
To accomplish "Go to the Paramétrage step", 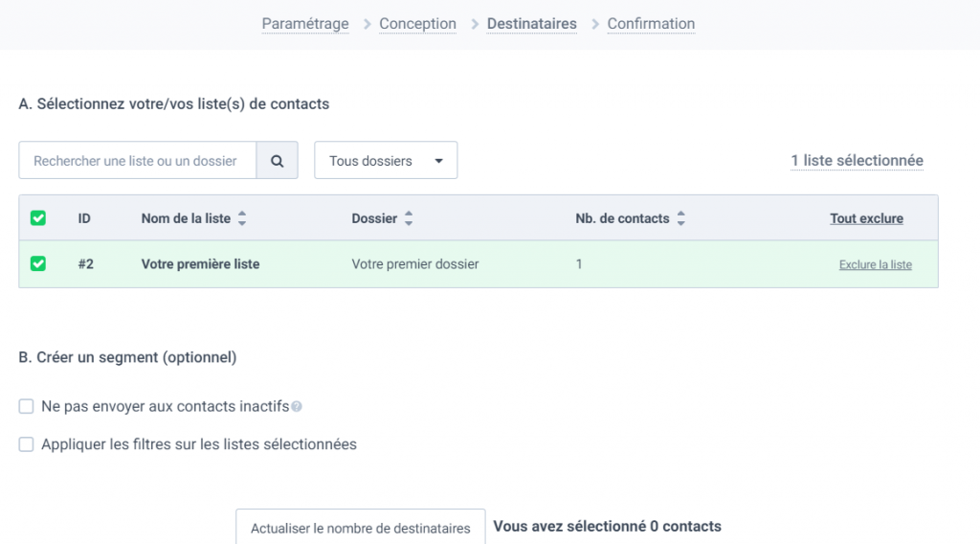I will click(305, 24).
